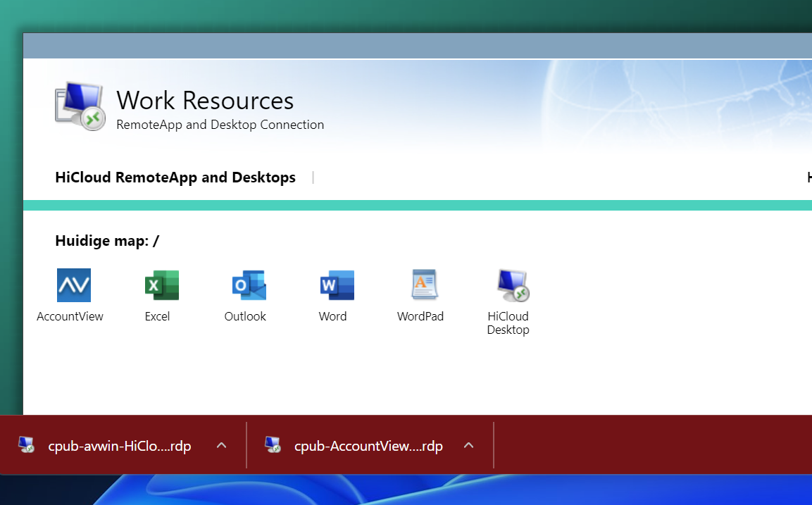Click the Work Resources computer logo
This screenshot has width=812, height=505.
tap(80, 106)
